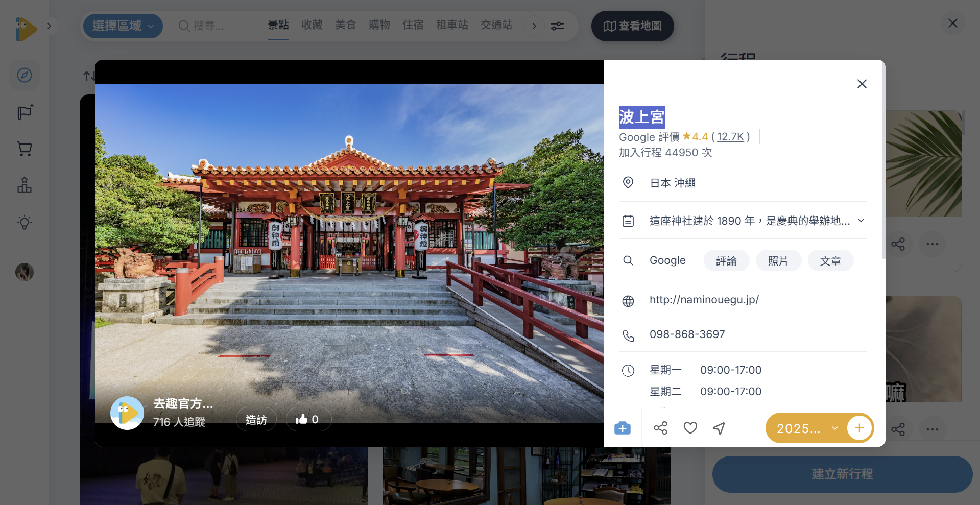Screen dimensions: 980x505
Task: Close the 波上宮 detail popup
Action: click(862, 84)
